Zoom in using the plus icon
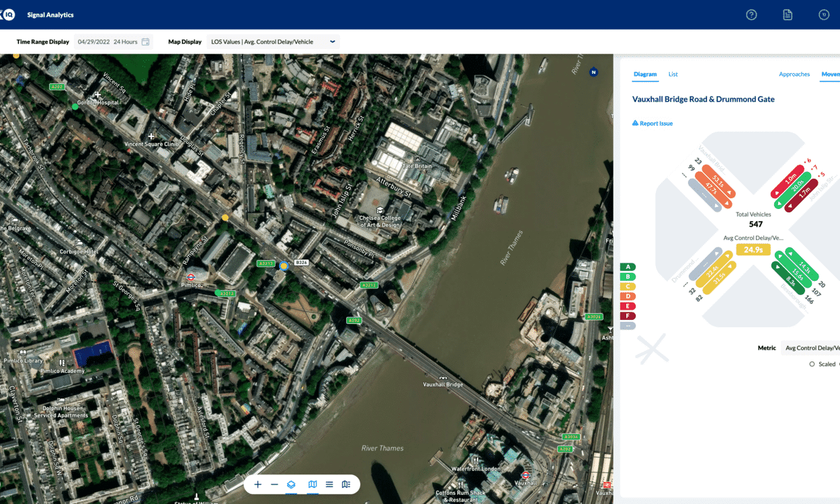Viewport: 840px width, 504px height. pos(257,484)
